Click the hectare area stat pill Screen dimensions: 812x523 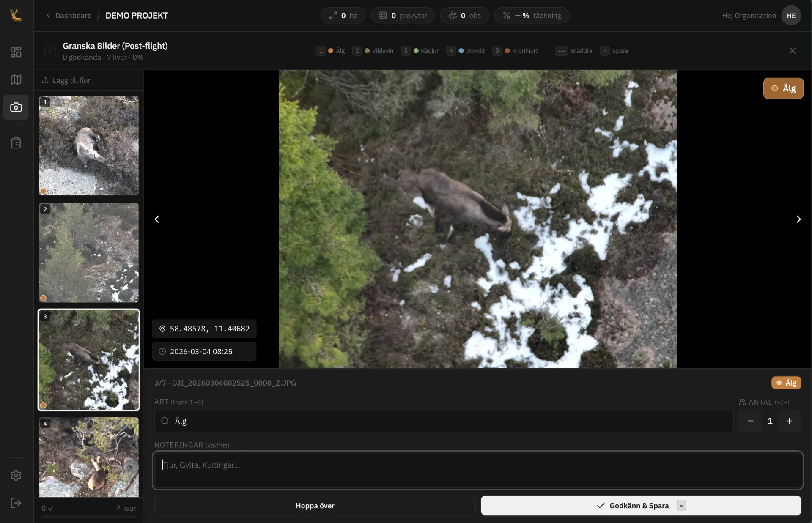(343, 16)
